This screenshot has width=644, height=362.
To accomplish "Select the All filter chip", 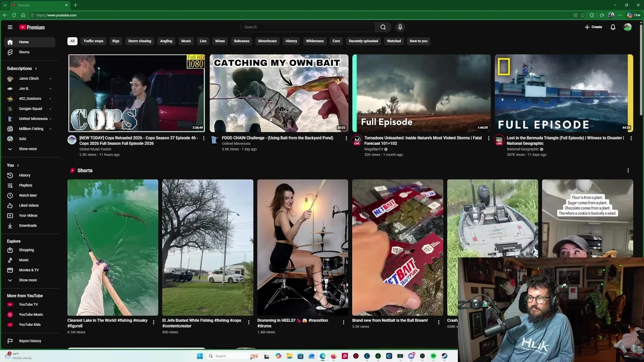I will tap(72, 41).
